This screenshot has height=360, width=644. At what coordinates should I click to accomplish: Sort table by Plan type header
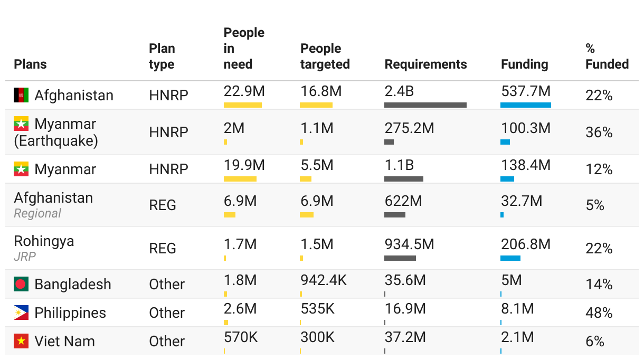click(162, 56)
